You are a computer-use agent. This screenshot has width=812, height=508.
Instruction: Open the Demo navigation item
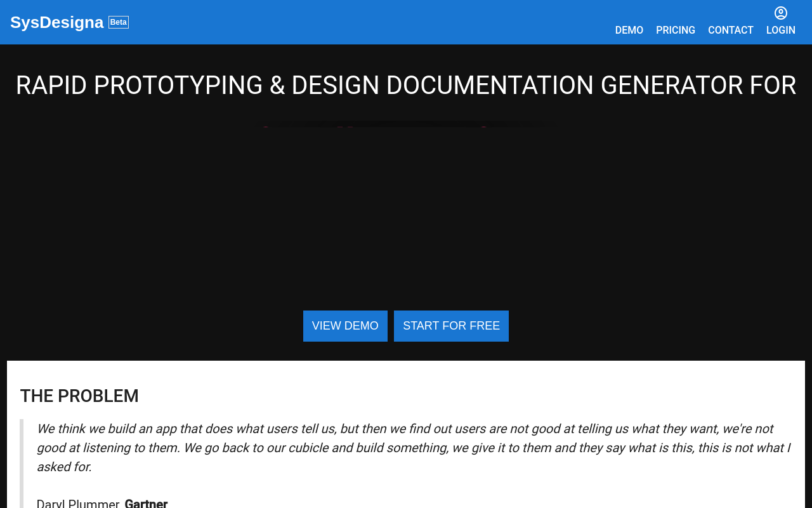point(629,30)
